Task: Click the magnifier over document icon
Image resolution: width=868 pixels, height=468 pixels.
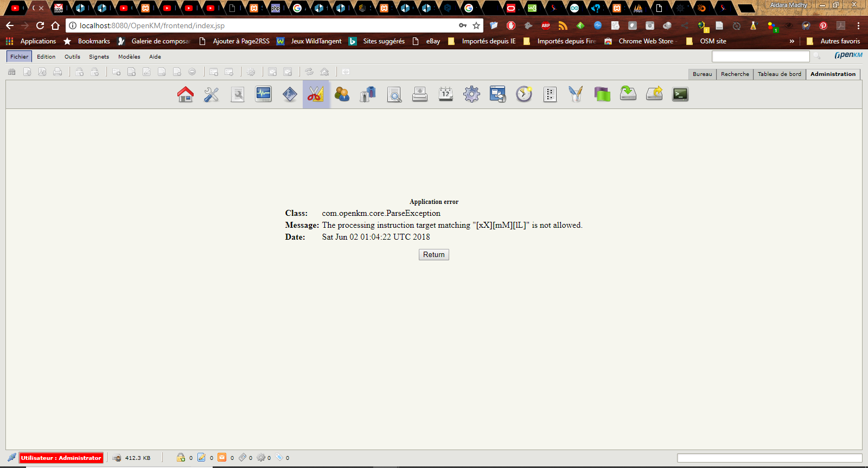Action: click(394, 94)
